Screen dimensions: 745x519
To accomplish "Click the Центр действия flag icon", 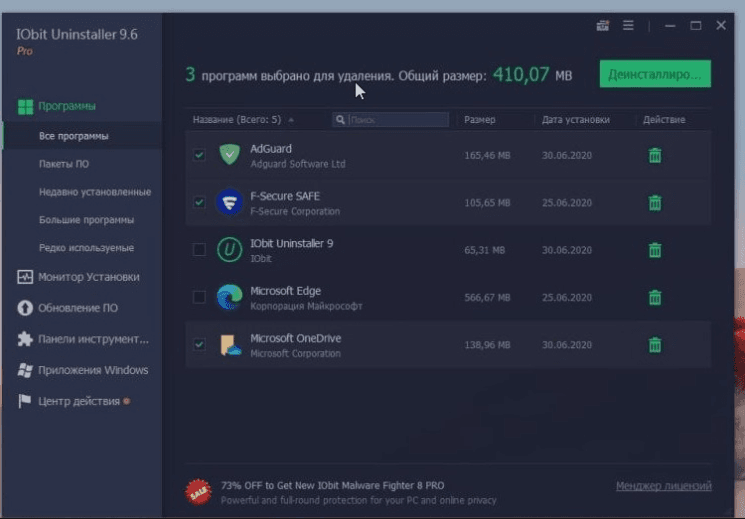I will tap(25, 401).
